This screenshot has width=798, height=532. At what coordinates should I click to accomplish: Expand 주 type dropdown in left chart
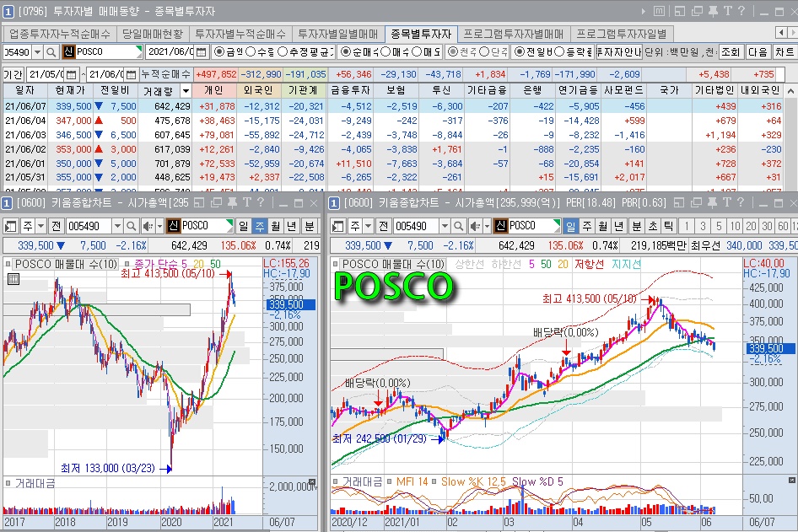[x=41, y=226]
